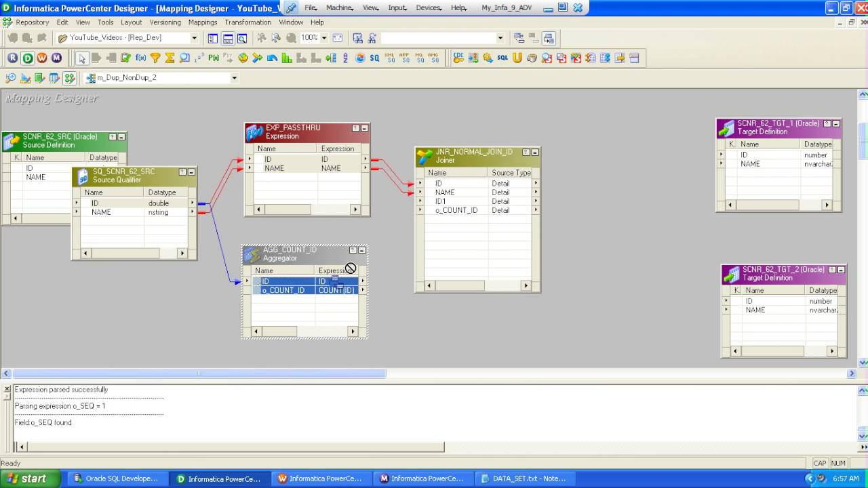868x488 pixels.
Task: Choose the Sequence Generator 123 tool
Action: (x=199, y=58)
